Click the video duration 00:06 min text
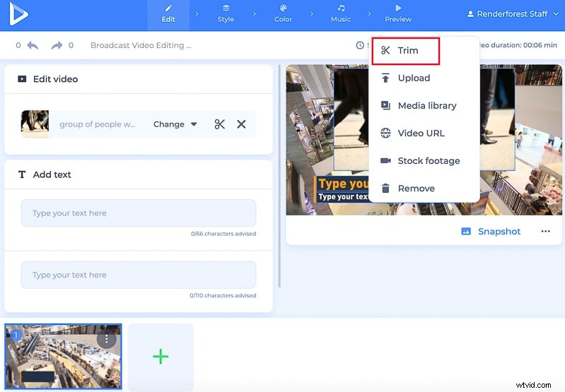The height and width of the screenshot is (392, 565). point(518,45)
